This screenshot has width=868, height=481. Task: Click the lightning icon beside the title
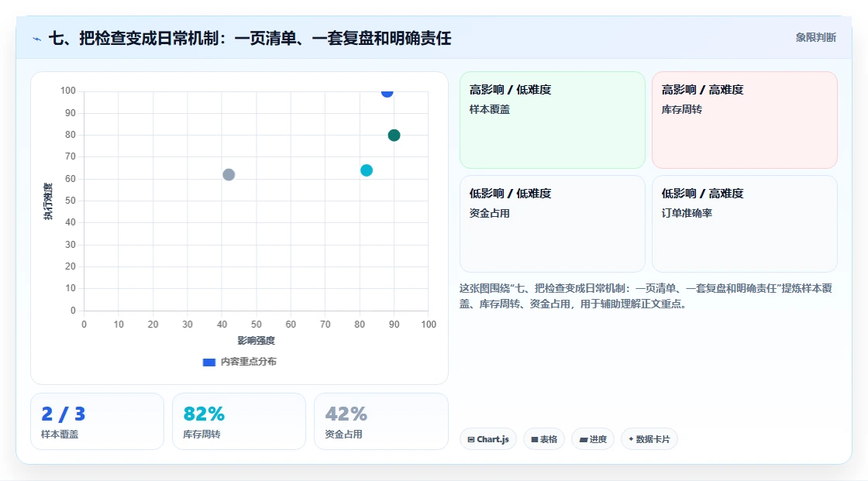click(37, 39)
